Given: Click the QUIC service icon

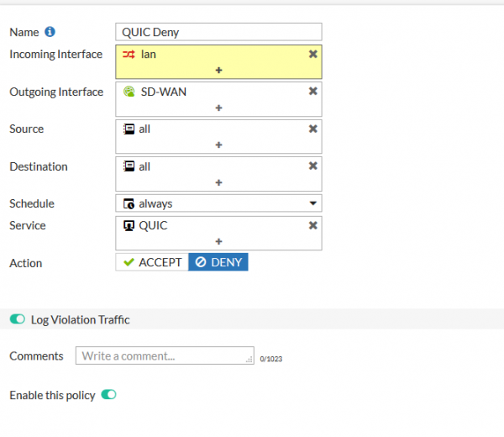Looking at the screenshot, I should click(x=129, y=225).
